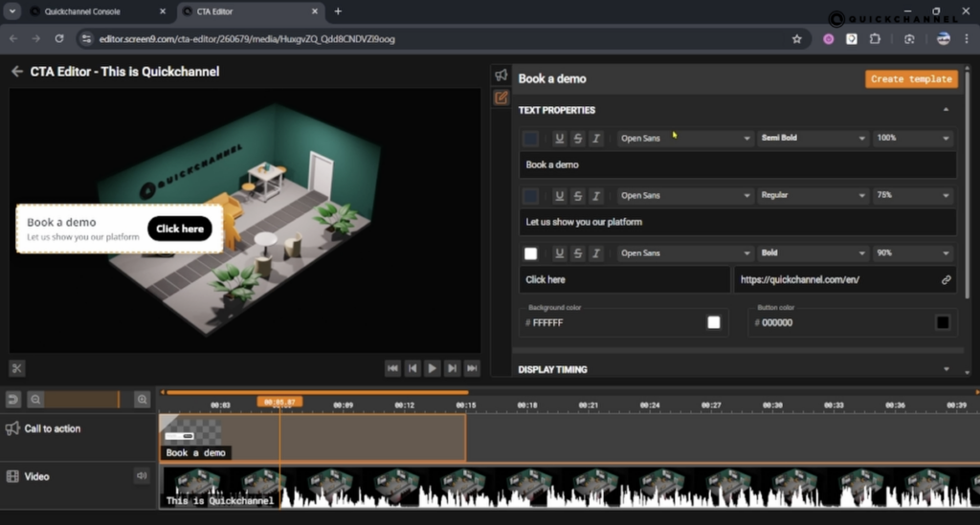Skip to end of video
Viewport: 980px width, 525px height.
click(x=472, y=368)
